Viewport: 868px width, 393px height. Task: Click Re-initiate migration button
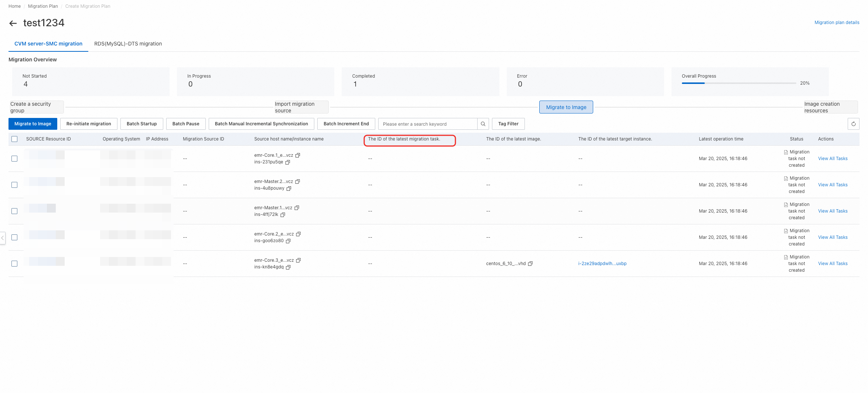coord(89,124)
